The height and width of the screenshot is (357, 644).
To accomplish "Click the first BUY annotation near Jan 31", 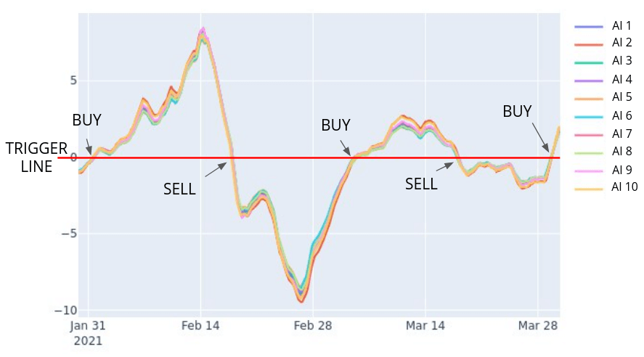I will [86, 120].
